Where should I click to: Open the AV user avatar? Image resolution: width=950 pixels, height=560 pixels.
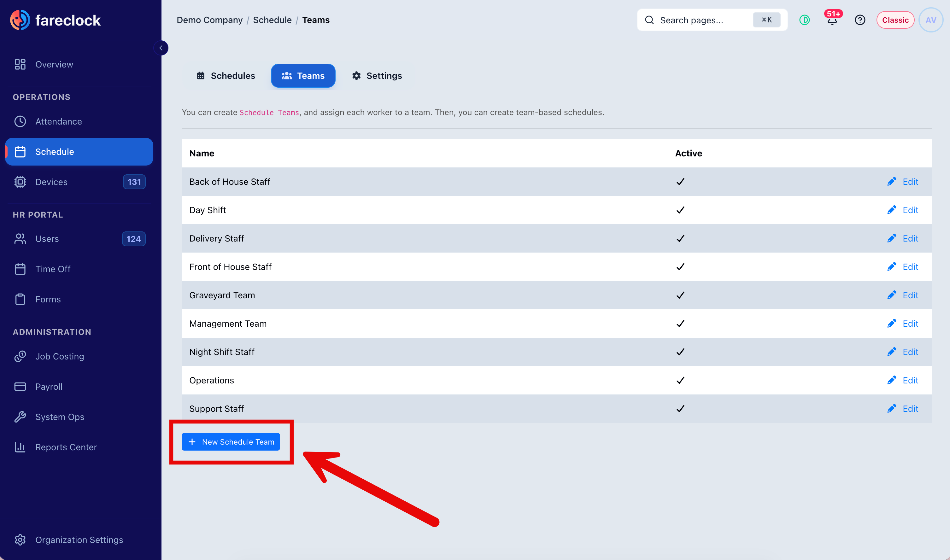click(931, 20)
